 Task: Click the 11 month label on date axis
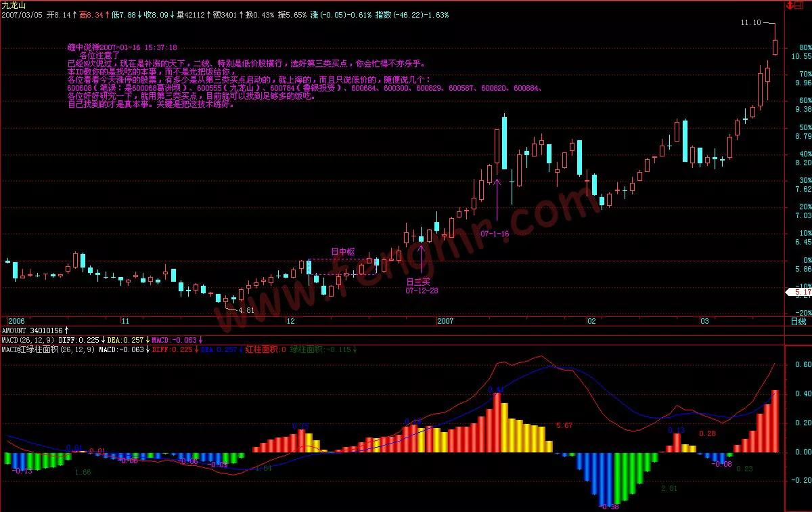pyautogui.click(x=125, y=321)
